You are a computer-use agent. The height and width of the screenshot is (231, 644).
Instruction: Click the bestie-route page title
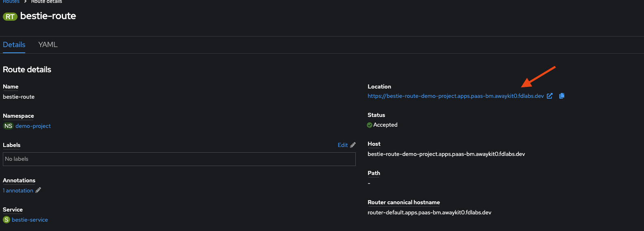click(x=48, y=16)
